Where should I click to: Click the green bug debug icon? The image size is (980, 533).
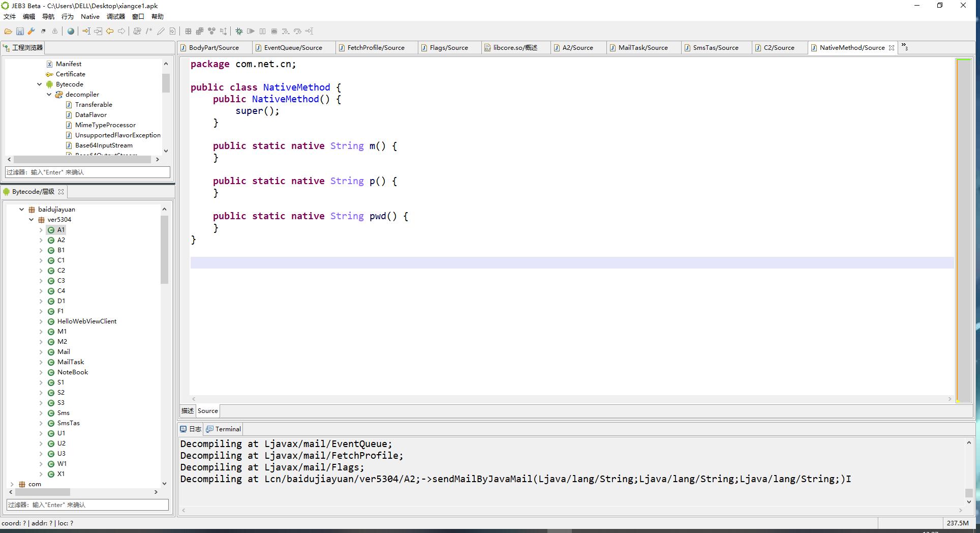point(239,31)
